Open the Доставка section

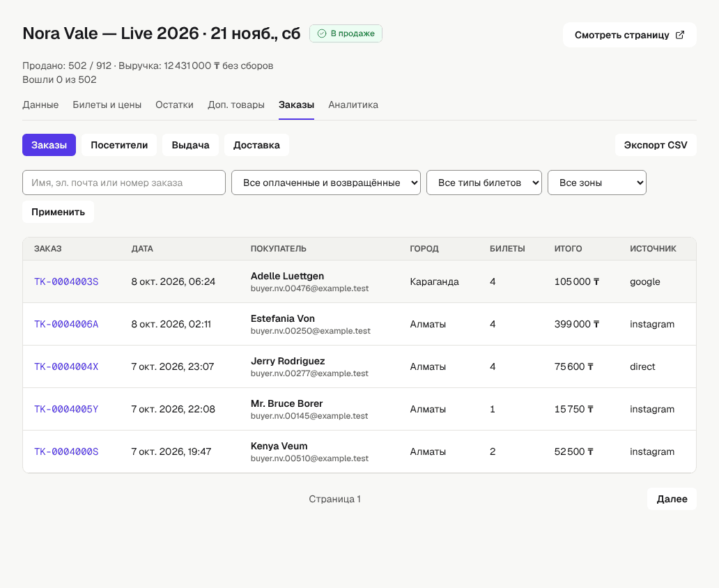pyautogui.click(x=256, y=145)
